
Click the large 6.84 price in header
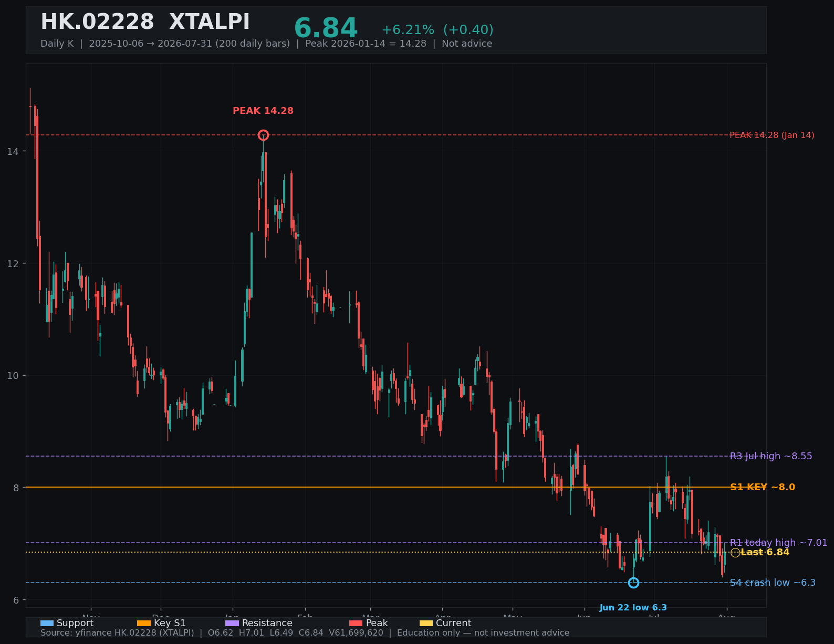coord(326,28)
